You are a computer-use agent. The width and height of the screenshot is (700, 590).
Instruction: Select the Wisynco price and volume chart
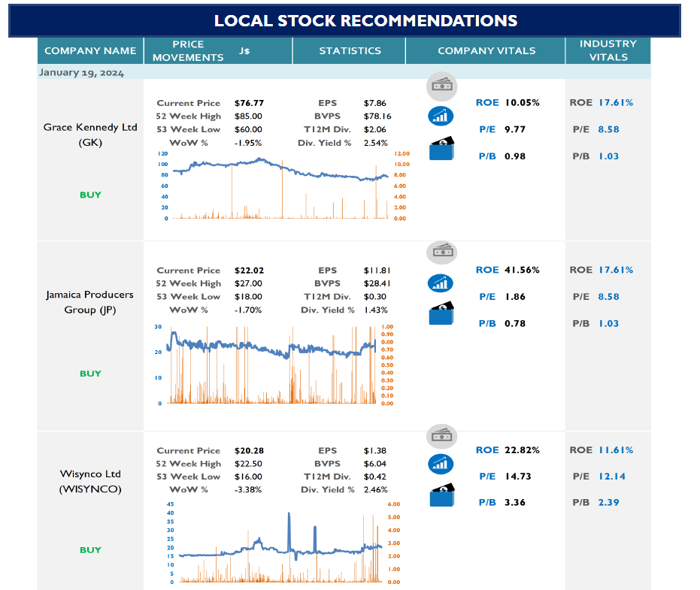(x=283, y=542)
